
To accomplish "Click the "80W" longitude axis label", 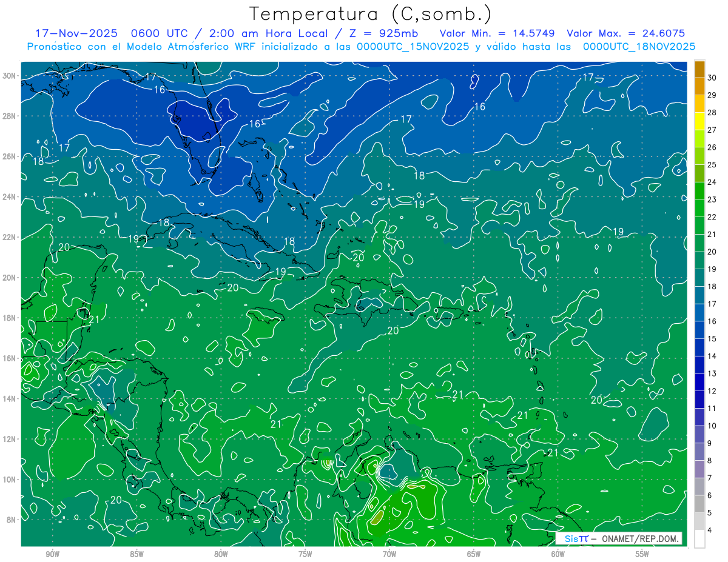I will click(221, 554).
